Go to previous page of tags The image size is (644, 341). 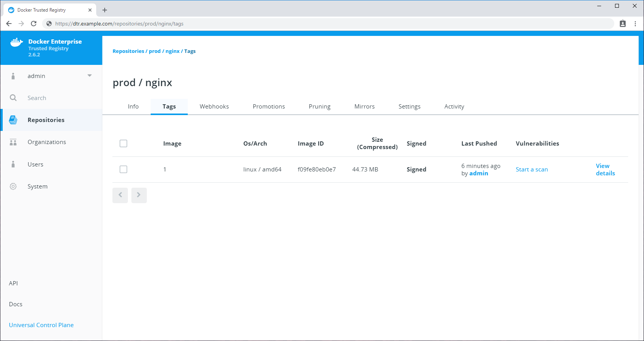(120, 195)
